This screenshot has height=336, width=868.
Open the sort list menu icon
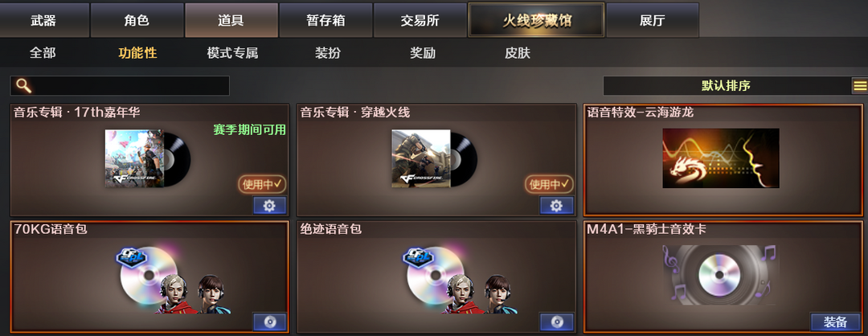click(x=859, y=86)
